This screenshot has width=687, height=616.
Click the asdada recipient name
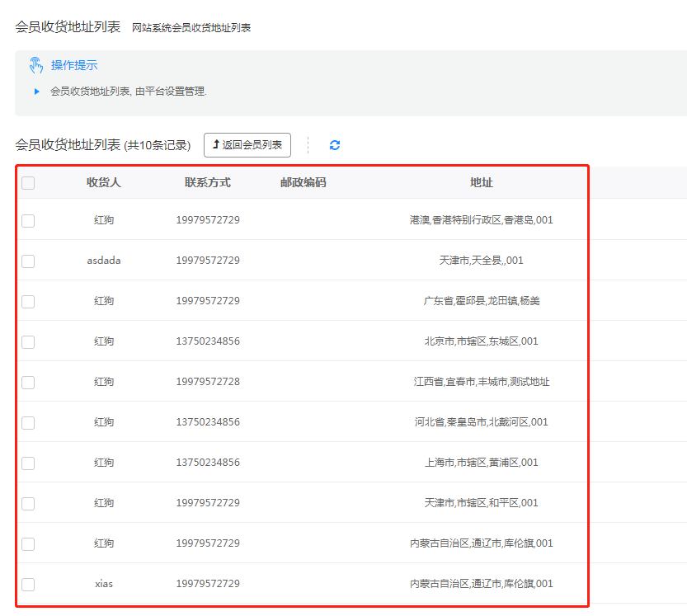tap(104, 261)
